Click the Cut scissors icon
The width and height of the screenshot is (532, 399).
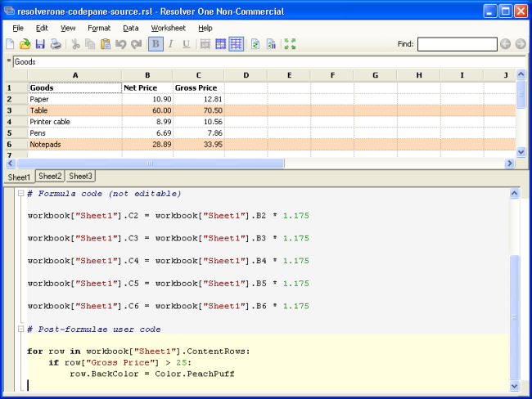point(75,44)
